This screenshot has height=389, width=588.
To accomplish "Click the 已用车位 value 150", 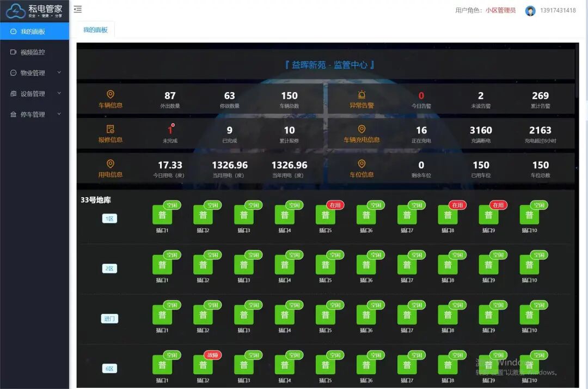I will click(x=481, y=165).
